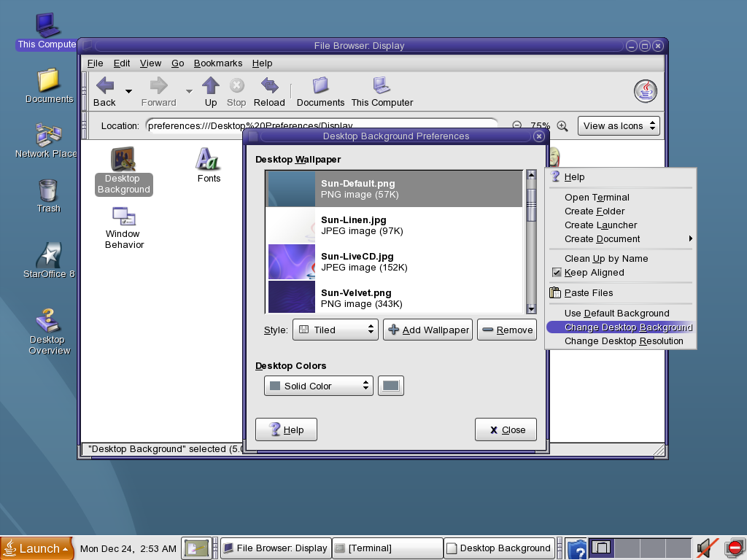Open Documents from the File Browser toolbar
Screen dimensions: 747x560
320,91
